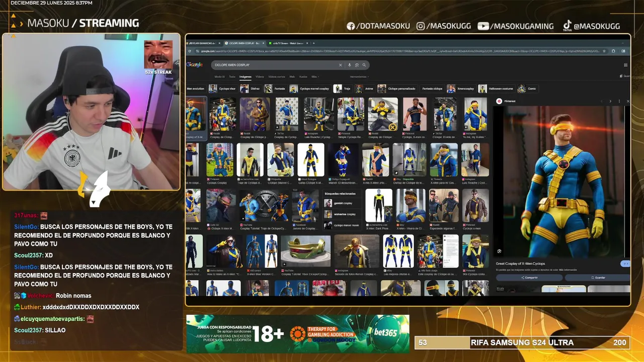Click the microphone voice search icon
Viewport: 644px width, 362px height.
[349, 65]
